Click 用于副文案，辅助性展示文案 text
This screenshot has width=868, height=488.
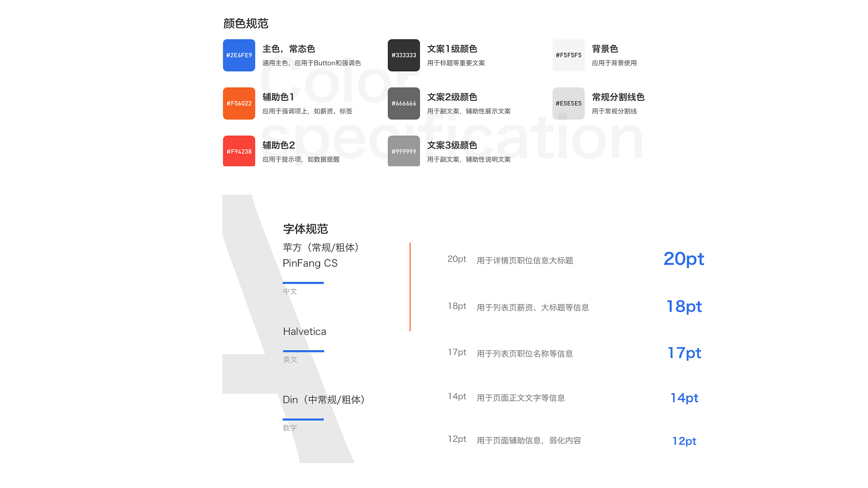469,111
